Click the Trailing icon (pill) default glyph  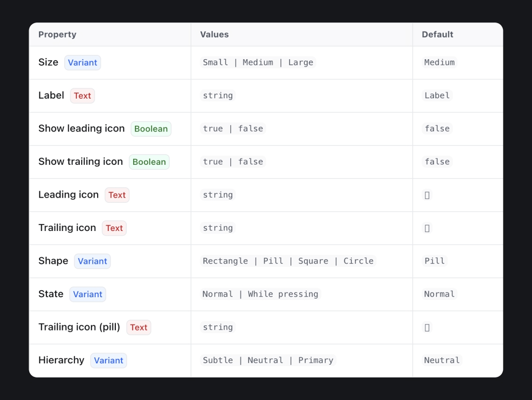(427, 327)
